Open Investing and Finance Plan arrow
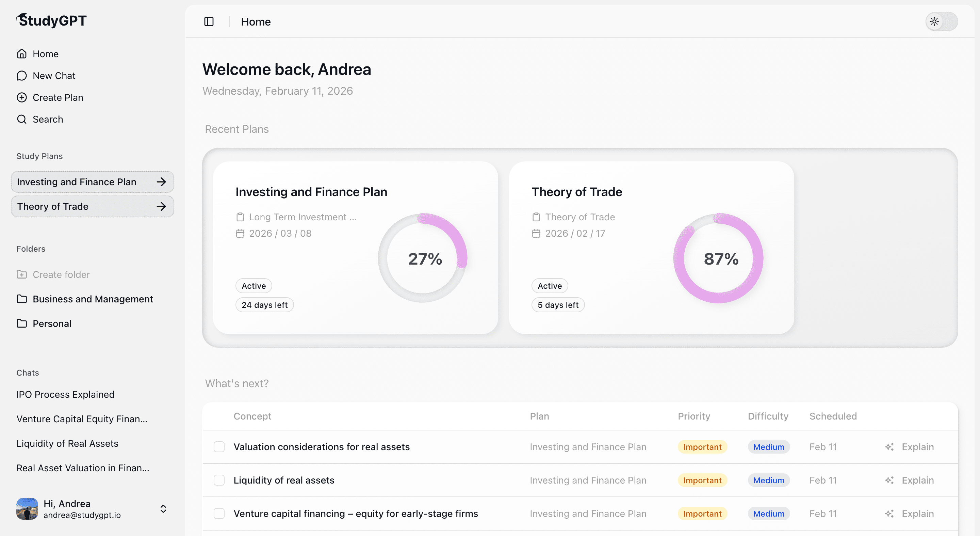Image resolution: width=980 pixels, height=536 pixels. click(161, 182)
